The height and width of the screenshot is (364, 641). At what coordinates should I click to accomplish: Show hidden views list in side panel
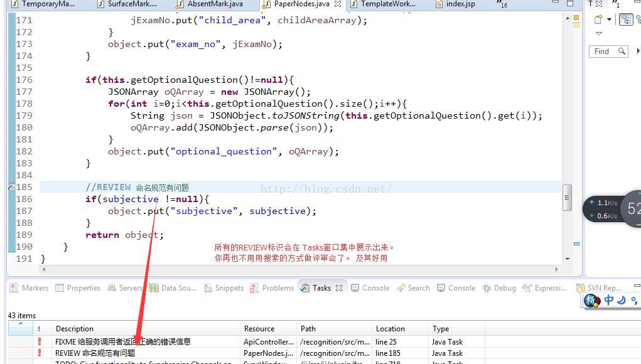pos(616,4)
